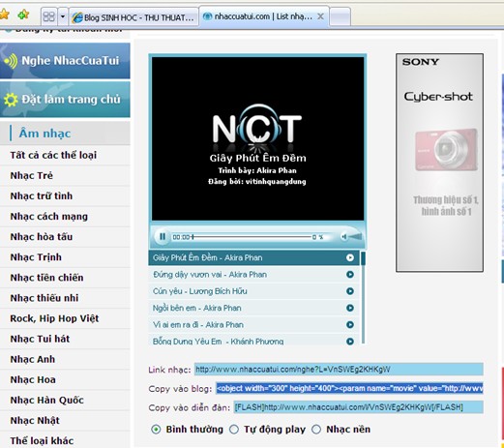Open the quick tabs grid icon
This screenshot has width=504, height=448.
pyautogui.click(x=49, y=16)
